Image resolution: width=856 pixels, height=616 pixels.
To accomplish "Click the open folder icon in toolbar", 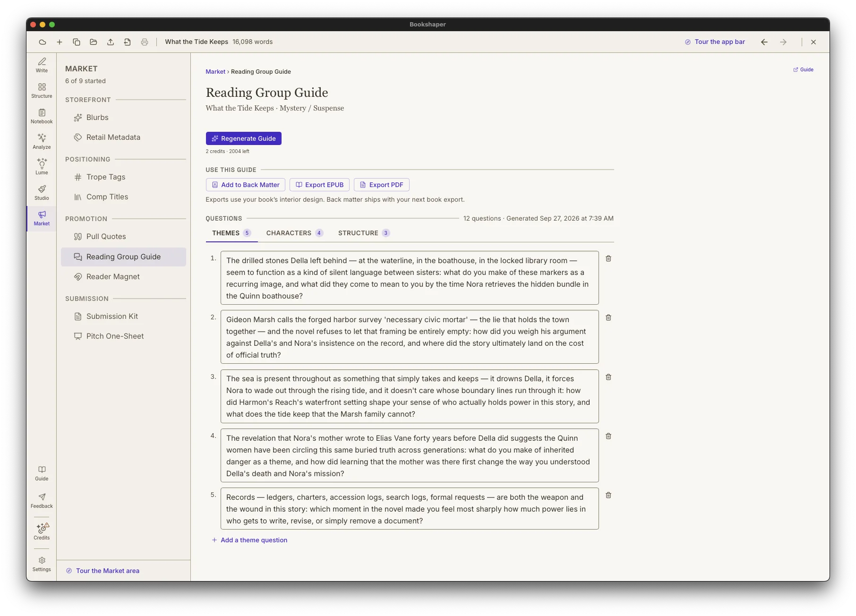I will 94,42.
